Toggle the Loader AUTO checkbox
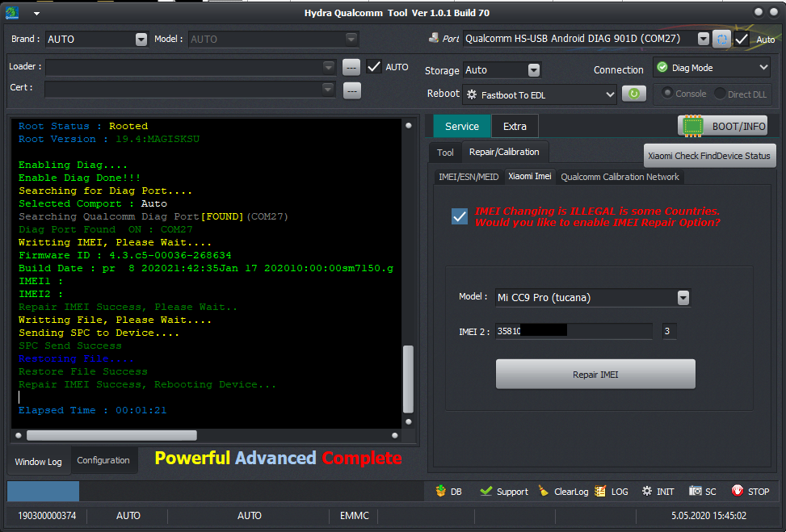This screenshot has height=532, width=786. (x=374, y=67)
